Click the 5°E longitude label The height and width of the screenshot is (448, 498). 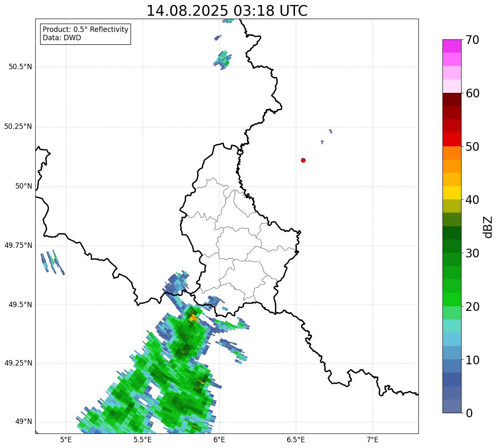(66, 440)
